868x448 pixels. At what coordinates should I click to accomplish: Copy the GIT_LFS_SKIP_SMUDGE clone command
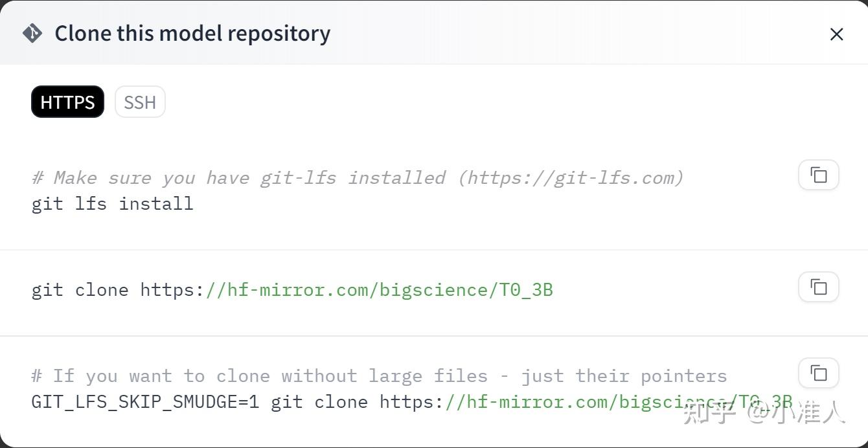click(818, 373)
